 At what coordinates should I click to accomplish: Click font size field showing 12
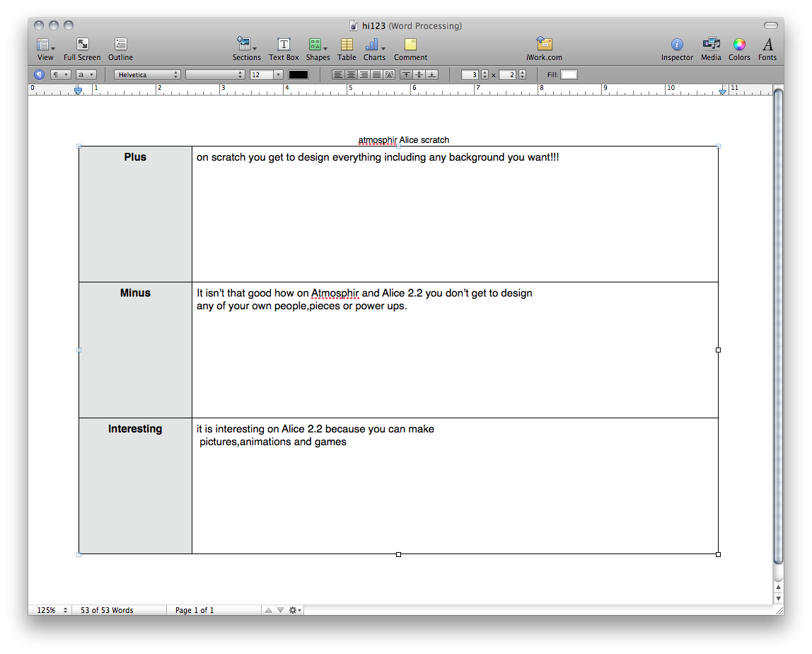click(x=261, y=74)
